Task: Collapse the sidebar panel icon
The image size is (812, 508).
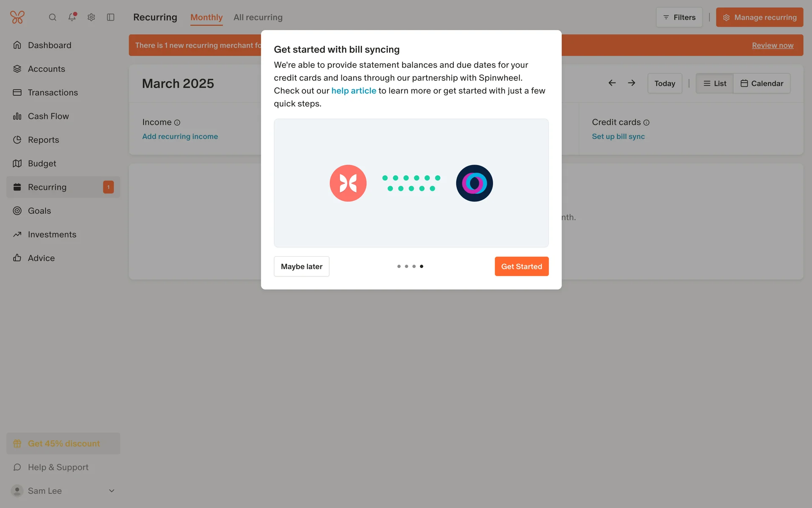Action: pos(111,17)
